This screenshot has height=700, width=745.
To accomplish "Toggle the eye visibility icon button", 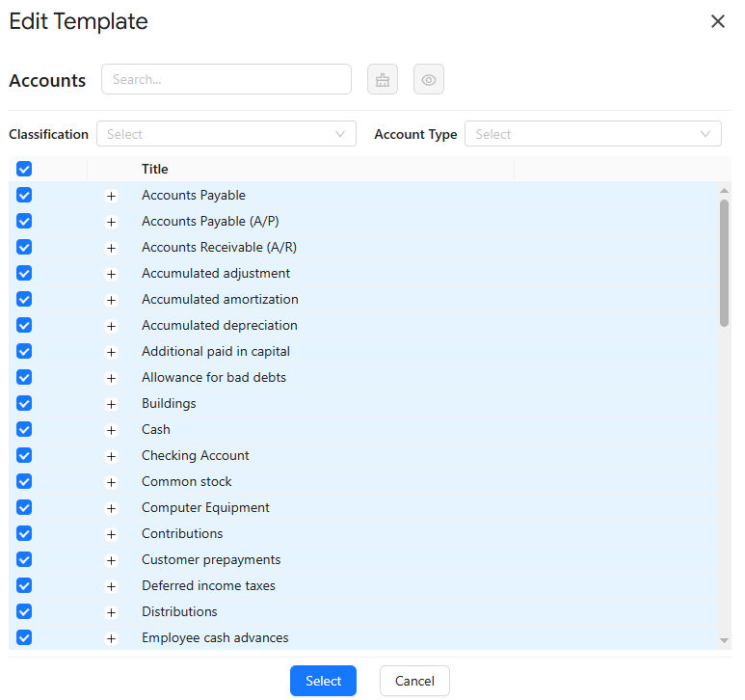I will click(x=429, y=79).
